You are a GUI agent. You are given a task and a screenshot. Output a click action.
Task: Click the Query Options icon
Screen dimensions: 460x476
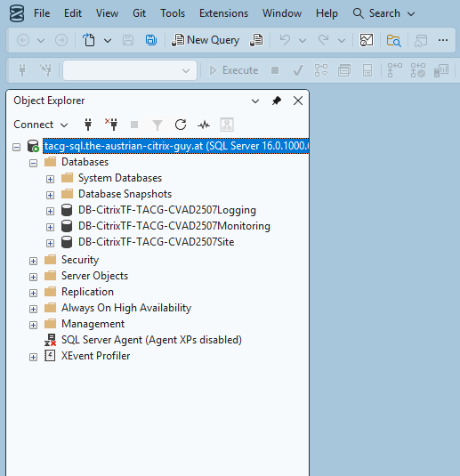pos(344,70)
